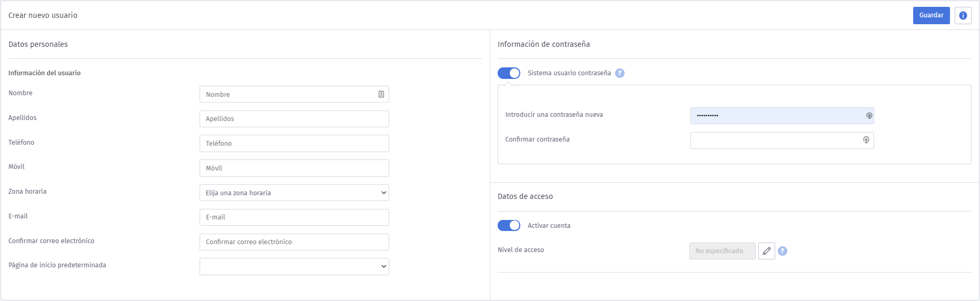Click the 'Activar cuenta' label

coord(549,226)
